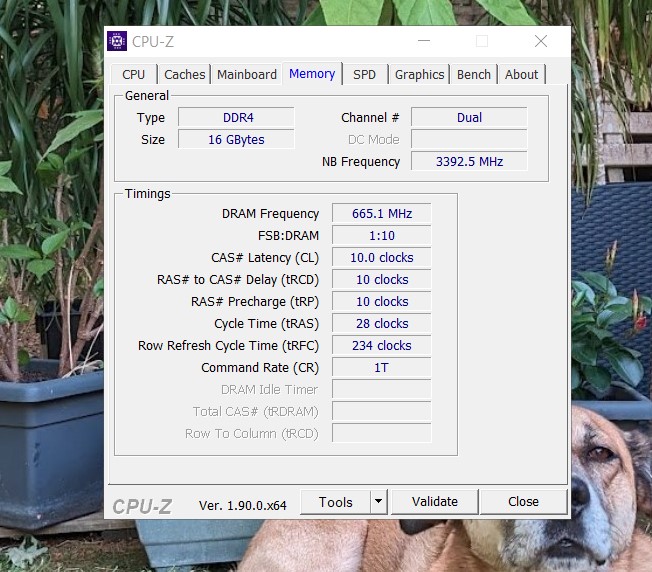Select the Mainboard tab
652x572 pixels.
(247, 74)
